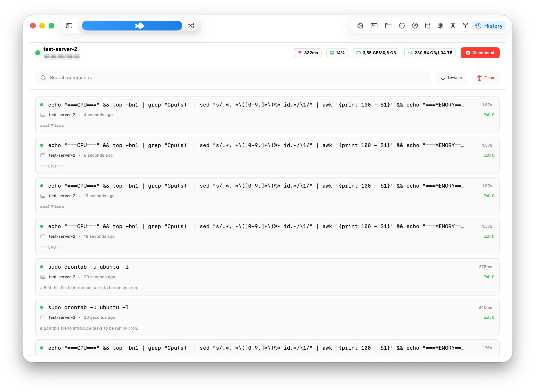Click the Clear history button

tap(485, 78)
